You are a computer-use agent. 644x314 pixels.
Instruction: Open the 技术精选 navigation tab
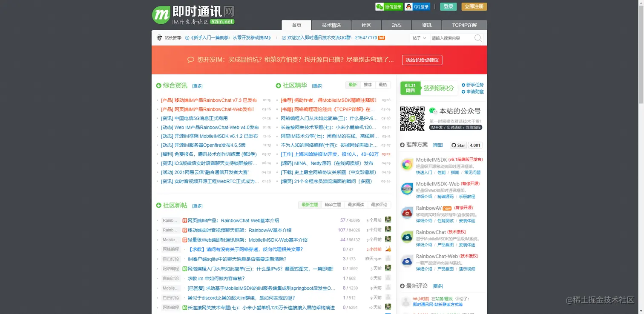point(331,25)
